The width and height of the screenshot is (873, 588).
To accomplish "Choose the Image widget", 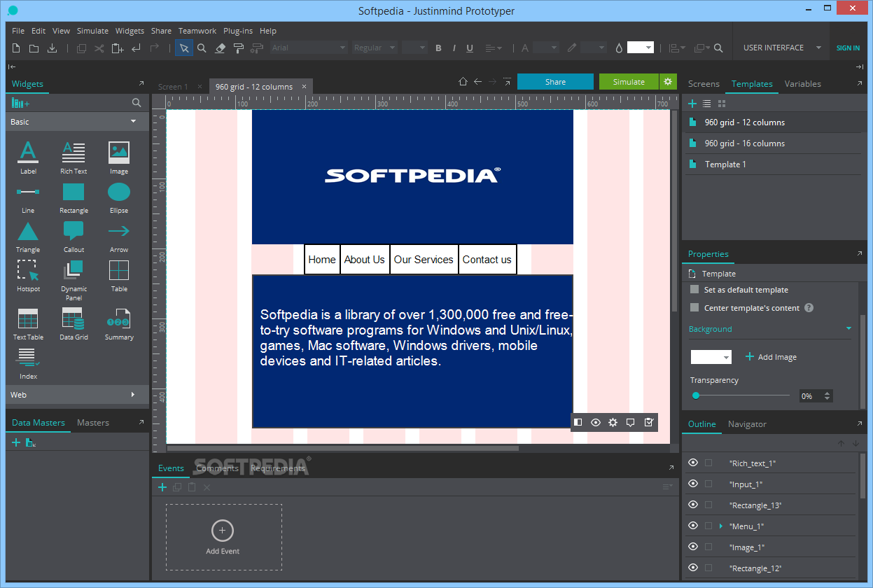I will coord(119,157).
